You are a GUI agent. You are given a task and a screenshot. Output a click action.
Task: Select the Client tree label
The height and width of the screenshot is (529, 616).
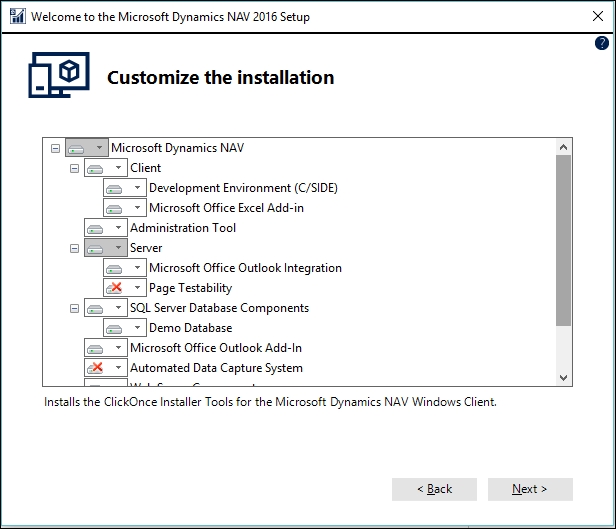coord(146,168)
